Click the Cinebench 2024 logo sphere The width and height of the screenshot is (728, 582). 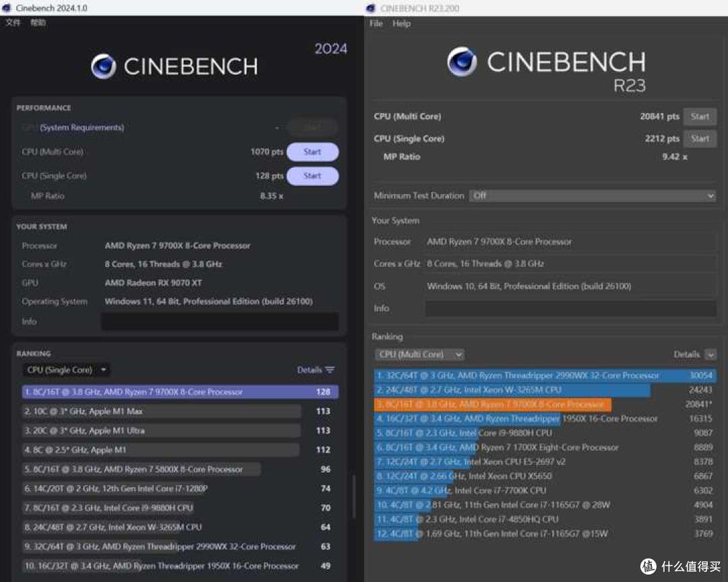tap(104, 67)
